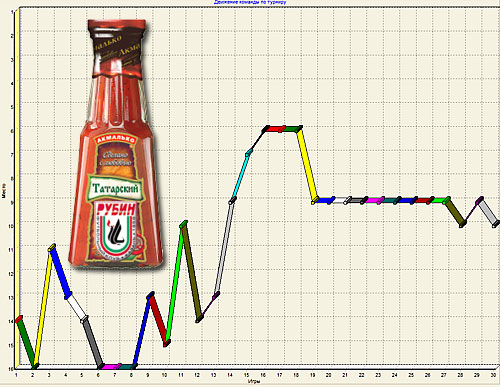
Task: Click x-axis label 16
Action: [263, 375]
